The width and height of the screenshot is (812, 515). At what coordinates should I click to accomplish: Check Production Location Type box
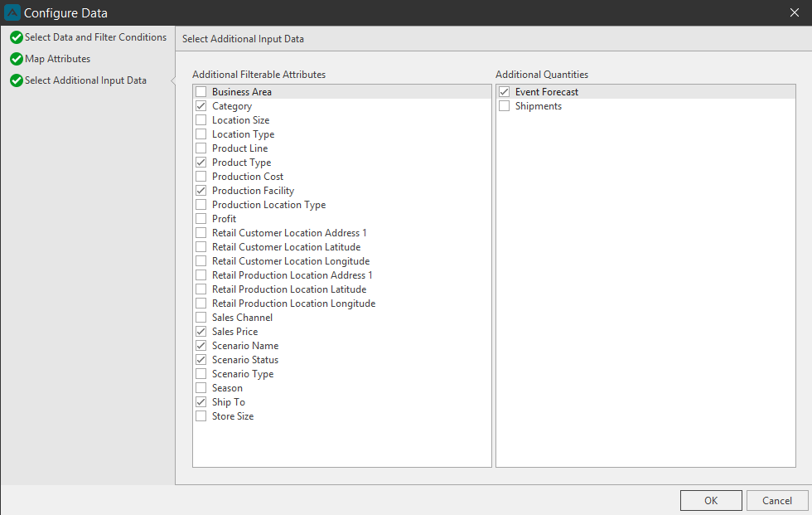click(x=201, y=205)
